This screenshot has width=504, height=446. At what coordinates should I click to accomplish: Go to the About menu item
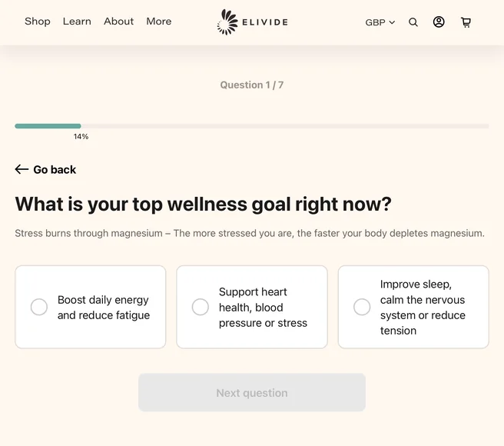[118, 22]
